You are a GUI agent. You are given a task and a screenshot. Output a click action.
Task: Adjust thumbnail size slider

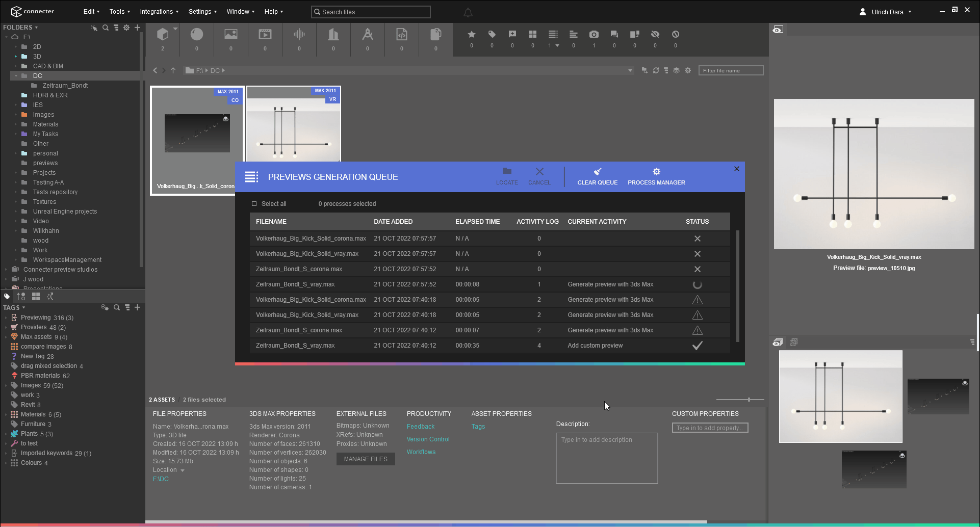point(749,400)
